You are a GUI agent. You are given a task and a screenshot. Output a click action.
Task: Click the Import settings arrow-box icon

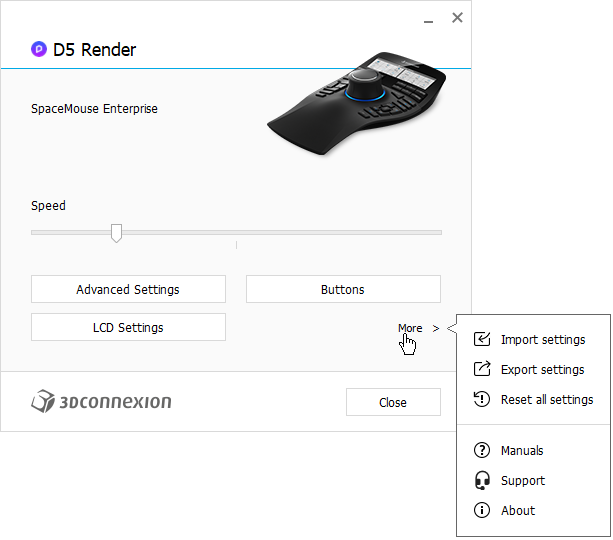click(x=482, y=339)
